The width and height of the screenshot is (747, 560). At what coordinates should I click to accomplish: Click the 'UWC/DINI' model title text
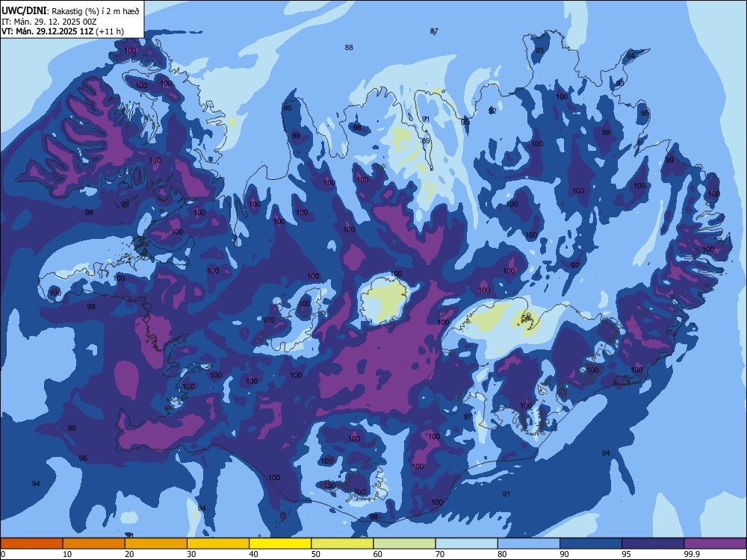(24, 11)
